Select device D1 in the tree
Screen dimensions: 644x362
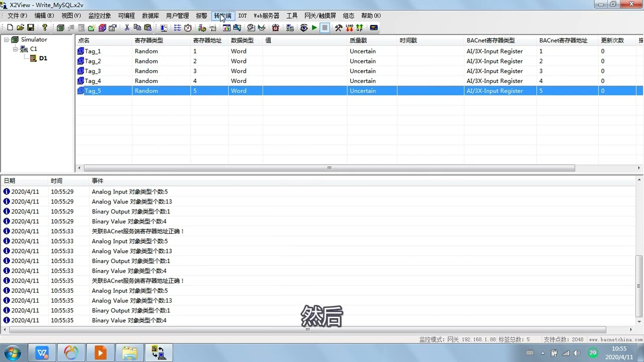[43, 58]
